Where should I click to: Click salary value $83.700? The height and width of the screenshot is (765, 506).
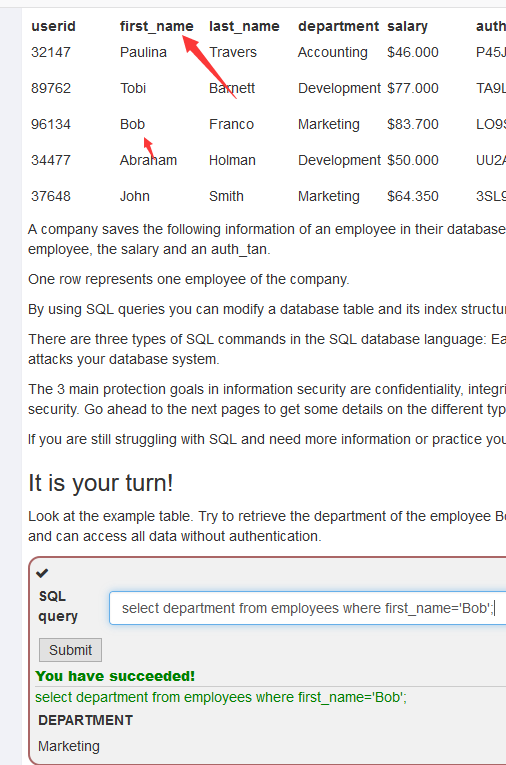(413, 124)
